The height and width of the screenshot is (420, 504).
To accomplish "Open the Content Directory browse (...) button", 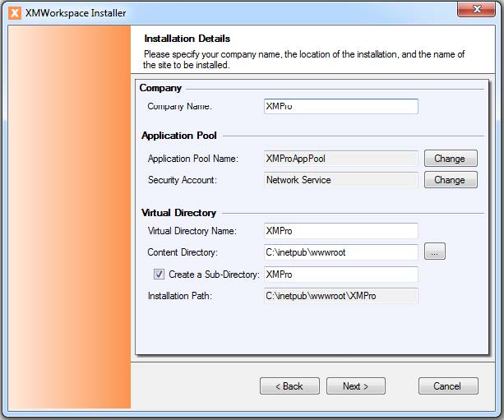I will pyautogui.click(x=436, y=252).
